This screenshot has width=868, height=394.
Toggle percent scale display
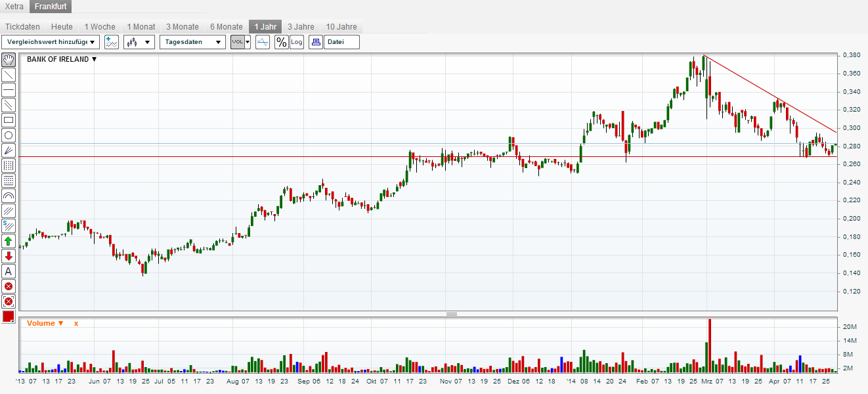(x=281, y=42)
